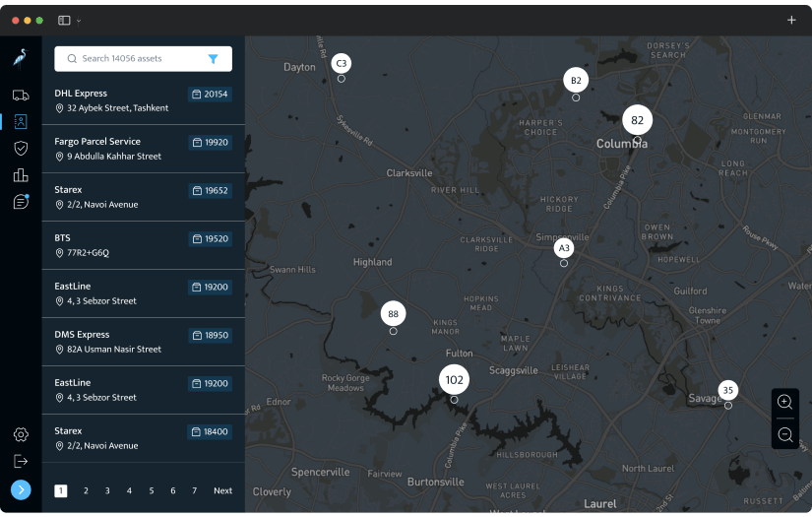Select the 88 cluster marker

(x=393, y=314)
